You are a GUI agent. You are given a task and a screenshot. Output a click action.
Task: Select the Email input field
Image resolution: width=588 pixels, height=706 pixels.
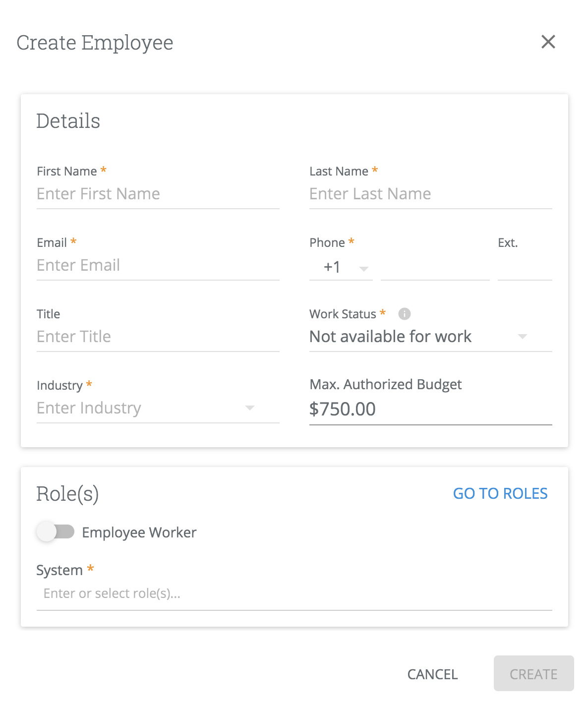pos(158,265)
